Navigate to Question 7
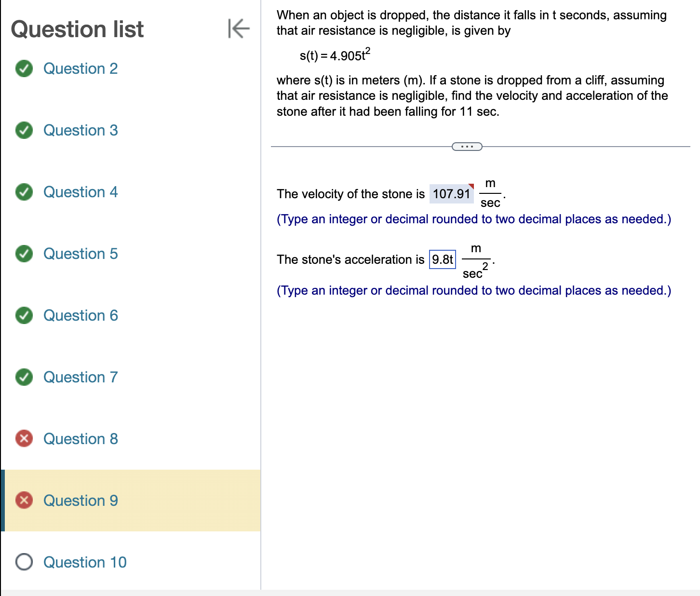 coord(80,377)
